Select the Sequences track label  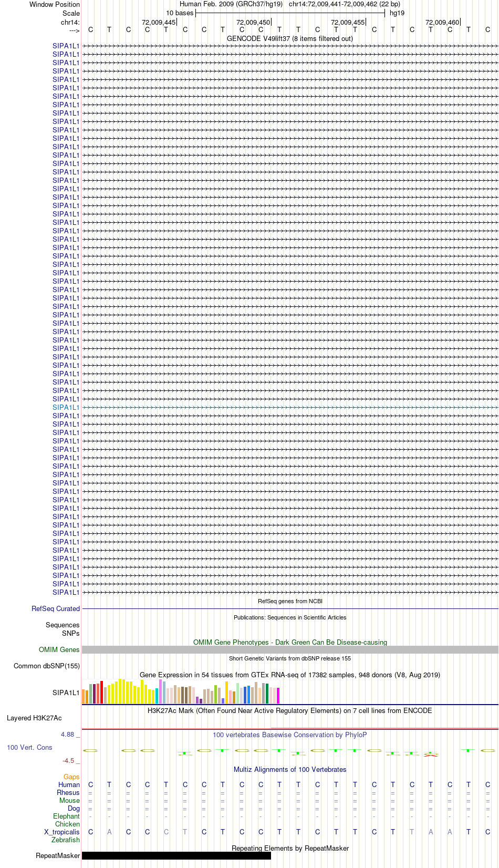point(63,625)
